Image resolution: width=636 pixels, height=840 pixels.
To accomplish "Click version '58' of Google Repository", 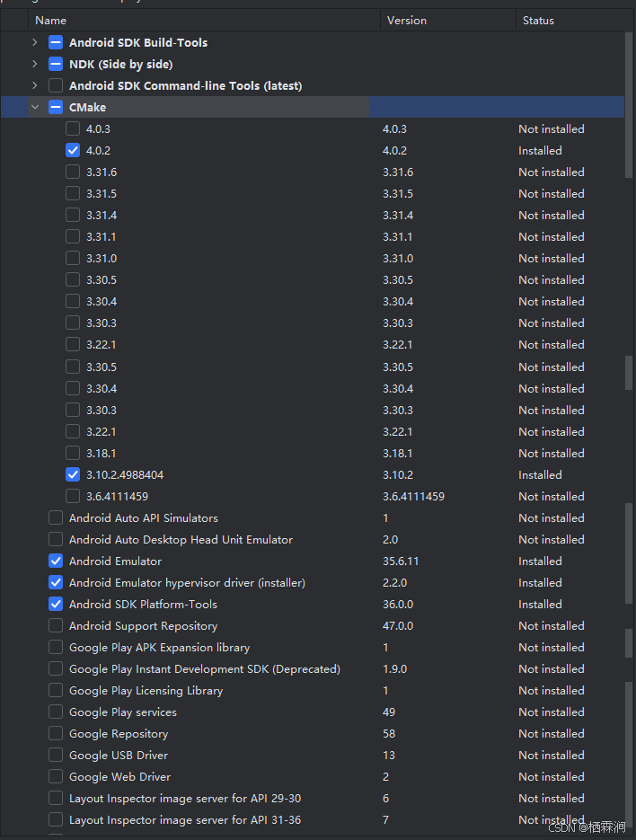I will point(389,733).
